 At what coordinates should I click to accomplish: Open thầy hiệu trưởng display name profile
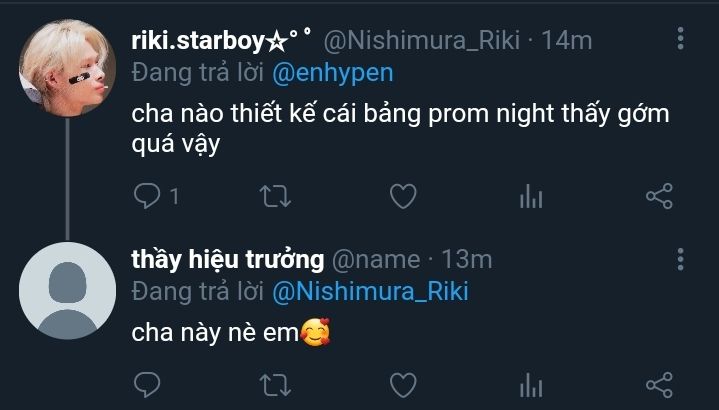227,260
